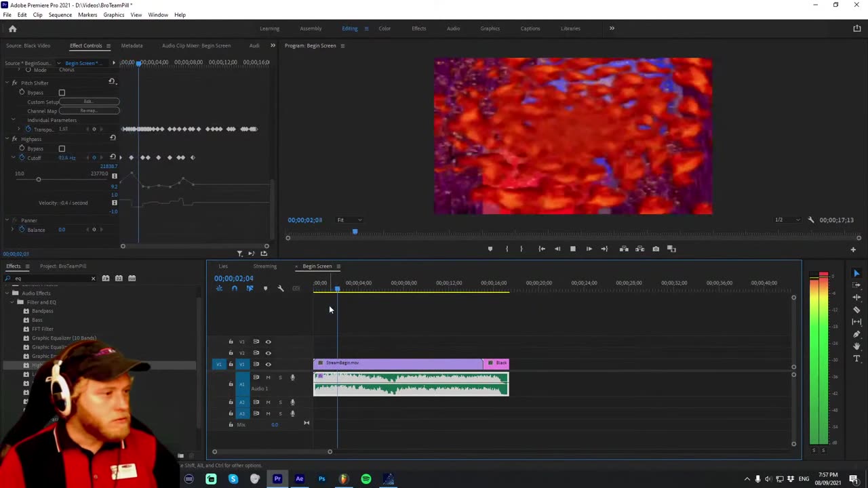868x488 pixels.
Task: Open the Metadata panel tab
Action: [x=132, y=45]
